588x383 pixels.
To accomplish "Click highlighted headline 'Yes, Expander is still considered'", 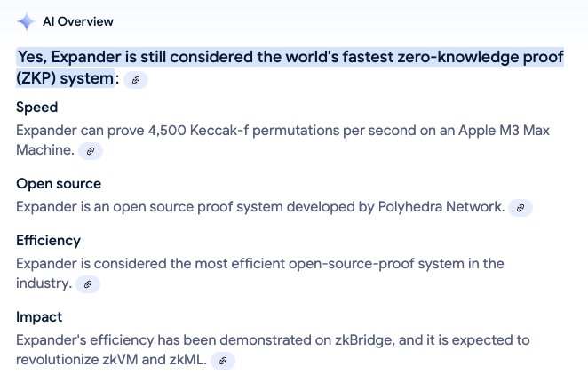I will [x=135, y=57].
